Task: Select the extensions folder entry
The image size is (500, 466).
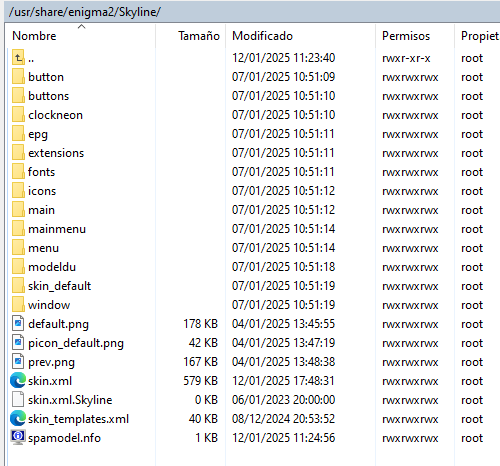Action: click(x=56, y=153)
